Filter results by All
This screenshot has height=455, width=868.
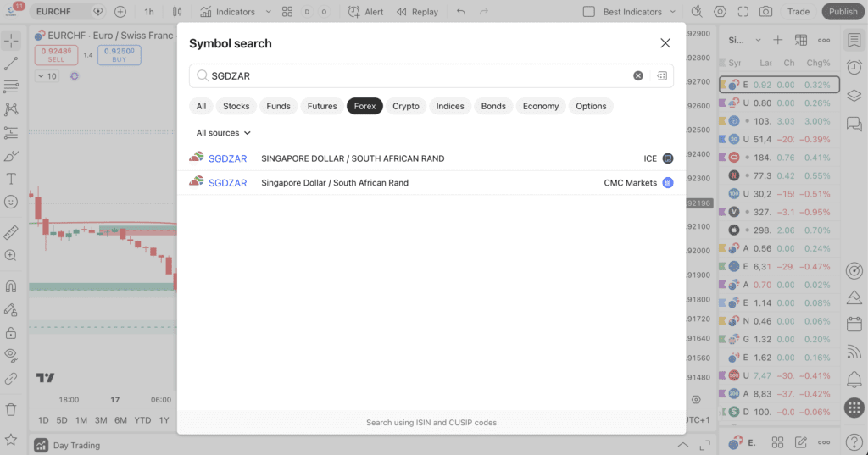pos(201,106)
